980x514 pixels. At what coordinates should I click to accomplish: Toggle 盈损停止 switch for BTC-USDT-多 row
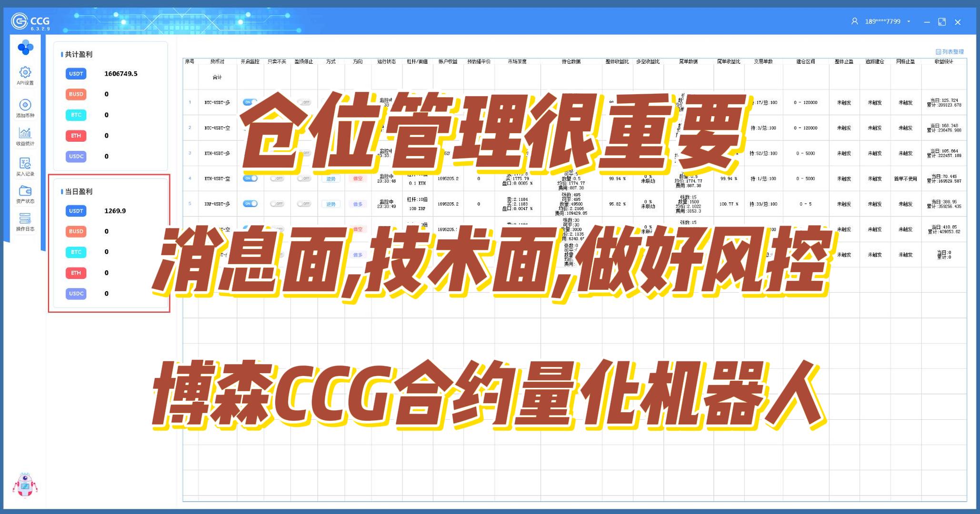tap(304, 102)
